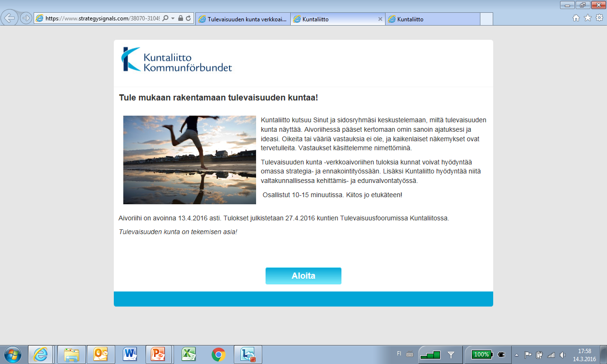Click the search magnifier in the address bar
This screenshot has width=607, height=364.
click(166, 18)
